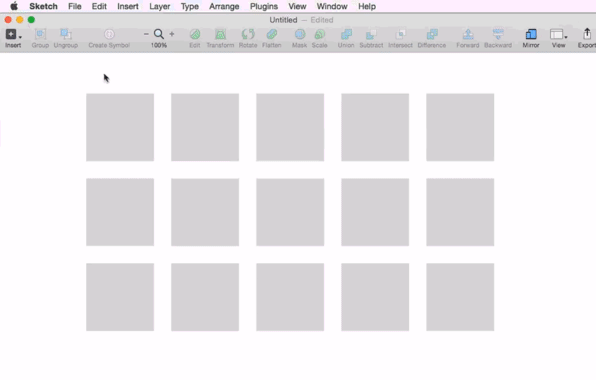Open the Insert menu in menu bar
Viewport: 596px width, 380px height.
pos(128,6)
